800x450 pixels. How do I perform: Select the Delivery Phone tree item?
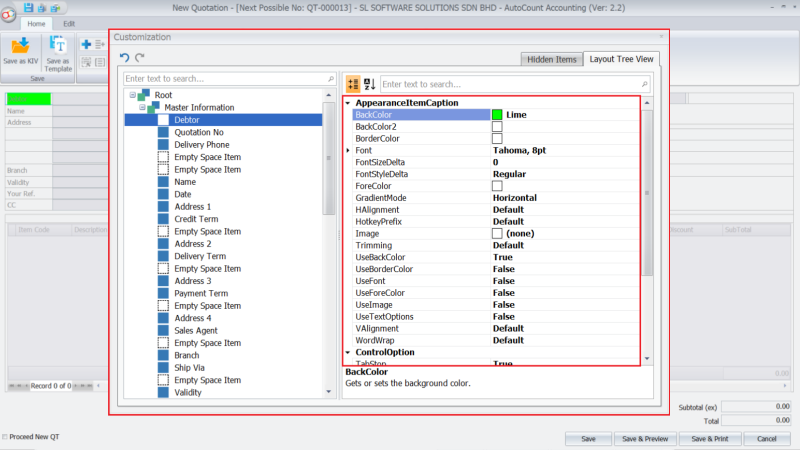[202, 145]
